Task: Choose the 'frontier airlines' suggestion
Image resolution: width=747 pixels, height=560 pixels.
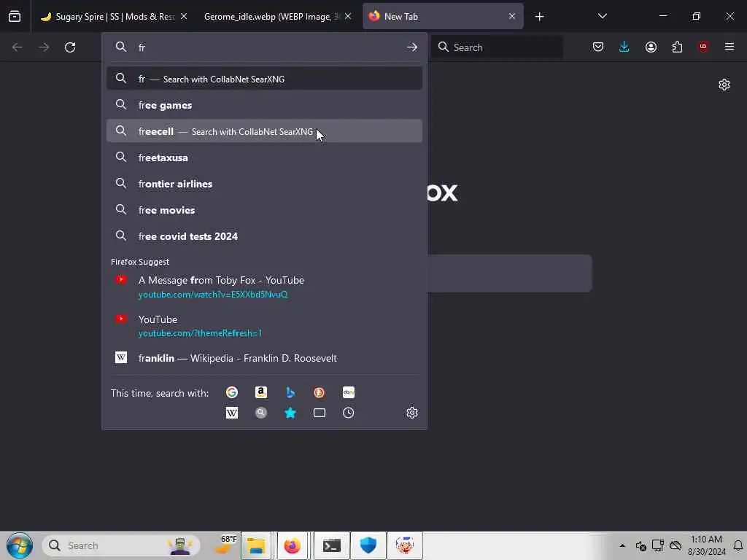Action: [264, 183]
